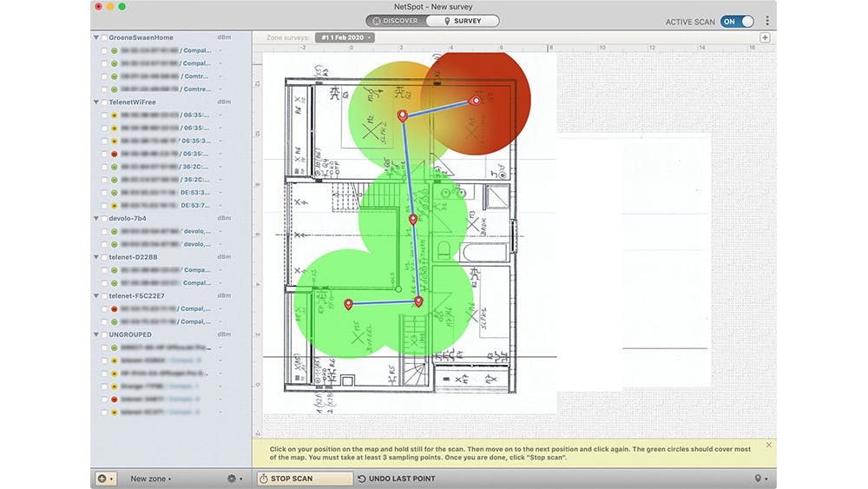The image size is (868, 489).
Task: Click the three-dot more options icon
Action: 766,21
